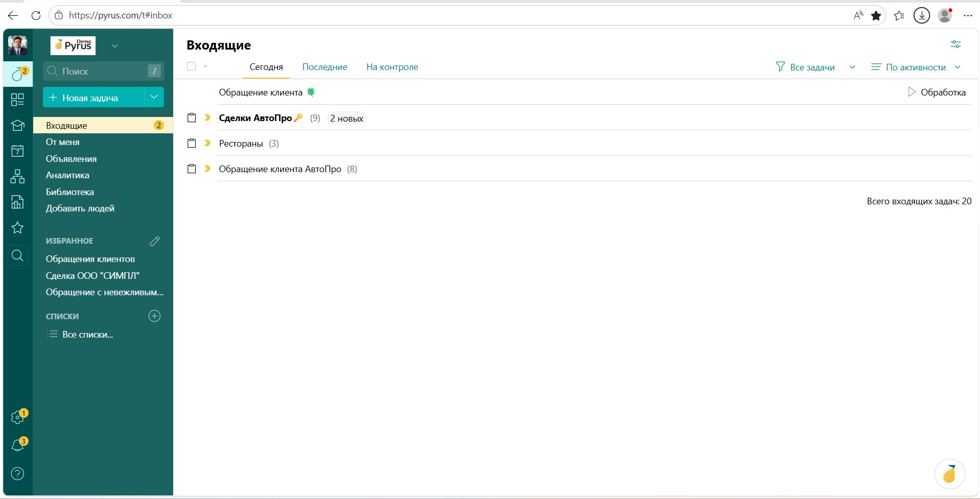Open favorite Обращения клиентов
980x499 pixels.
90,259
